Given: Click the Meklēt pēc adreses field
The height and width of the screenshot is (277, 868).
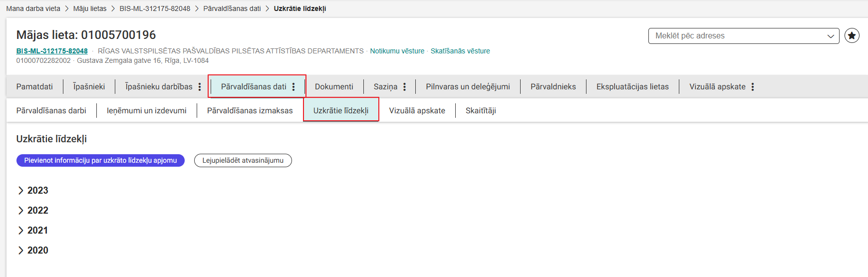Looking at the screenshot, I should [736, 36].
